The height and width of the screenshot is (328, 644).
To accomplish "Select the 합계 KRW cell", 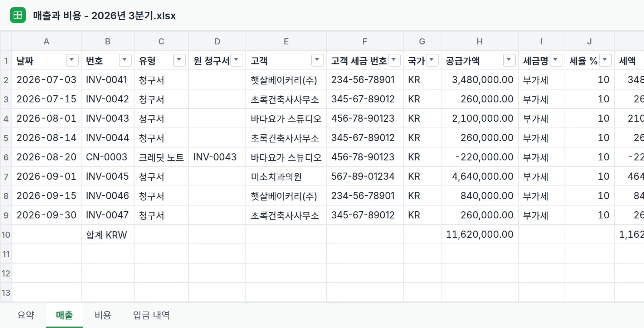I will tap(108, 235).
